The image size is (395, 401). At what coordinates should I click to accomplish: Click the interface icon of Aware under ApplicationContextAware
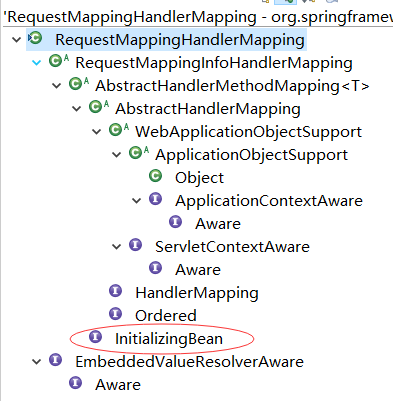point(175,222)
